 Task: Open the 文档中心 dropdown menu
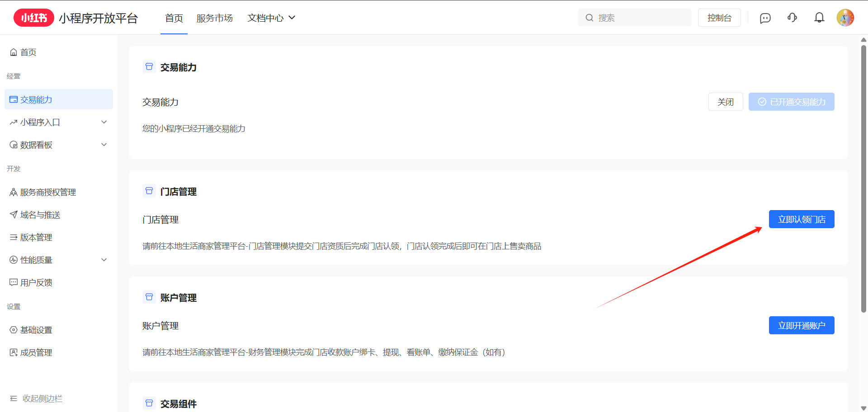click(x=271, y=18)
